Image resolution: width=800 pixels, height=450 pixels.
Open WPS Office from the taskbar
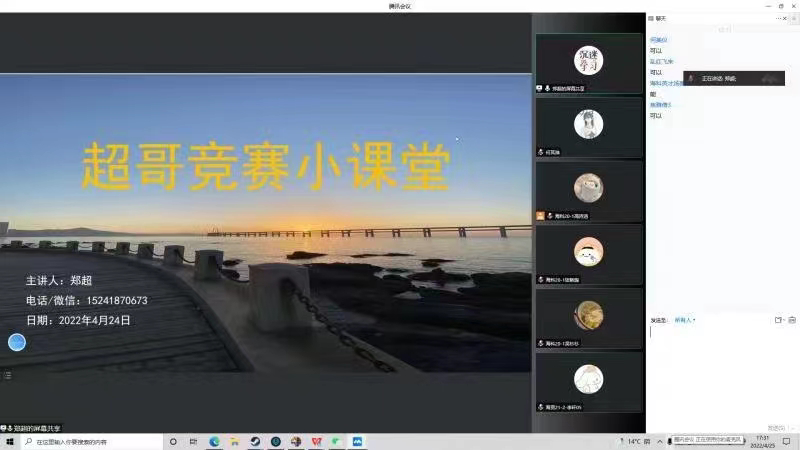tap(316, 441)
